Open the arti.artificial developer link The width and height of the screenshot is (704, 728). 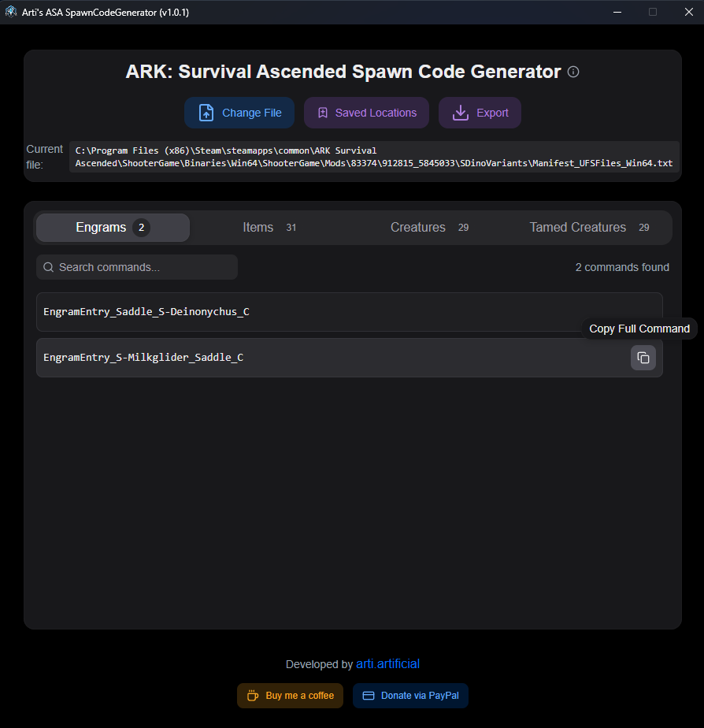(x=388, y=664)
